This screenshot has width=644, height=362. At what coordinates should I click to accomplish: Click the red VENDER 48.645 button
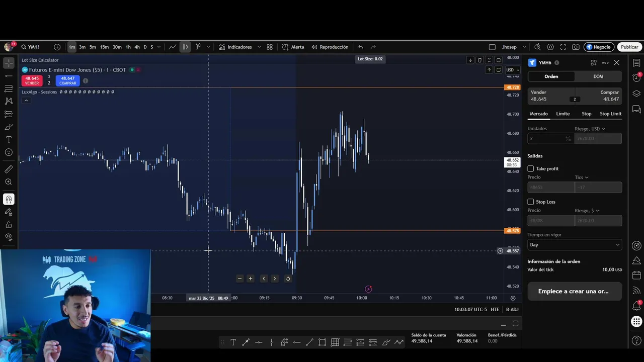click(32, 80)
